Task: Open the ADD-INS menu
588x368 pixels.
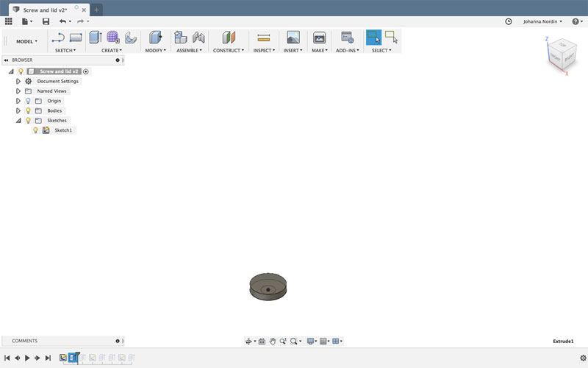Action: (347, 50)
